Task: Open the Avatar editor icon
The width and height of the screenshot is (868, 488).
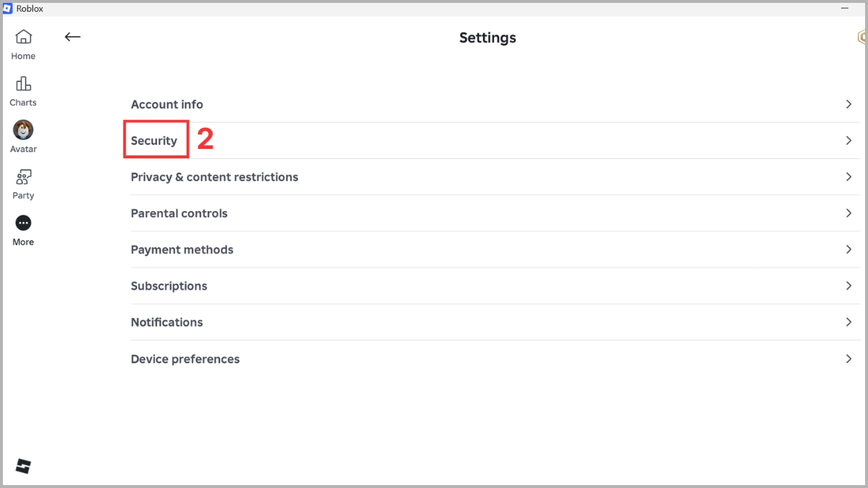Action: coord(23,130)
